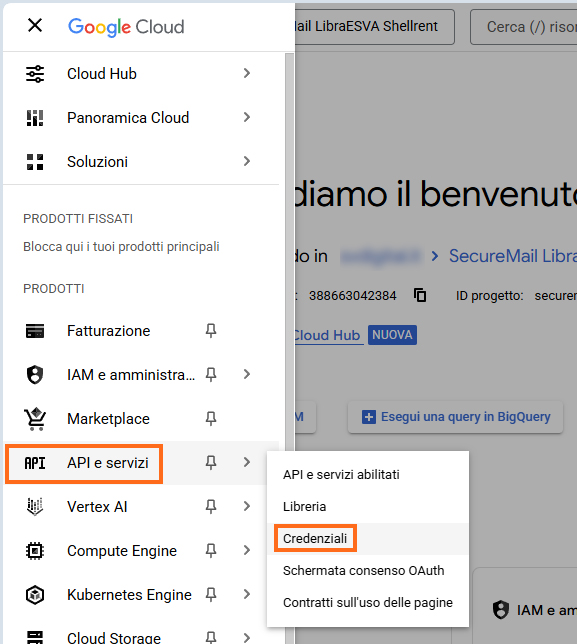Click the Kubernetes Engine label

point(129,595)
